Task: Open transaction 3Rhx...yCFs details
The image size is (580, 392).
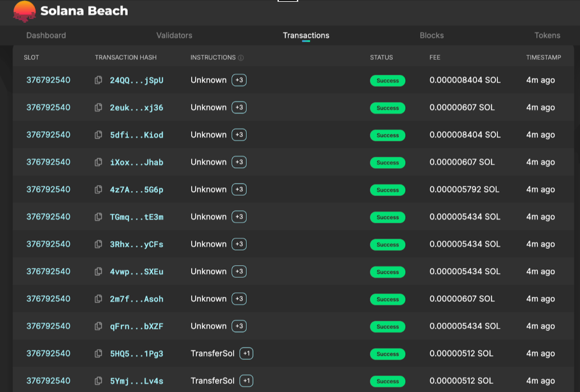Action: (136, 244)
